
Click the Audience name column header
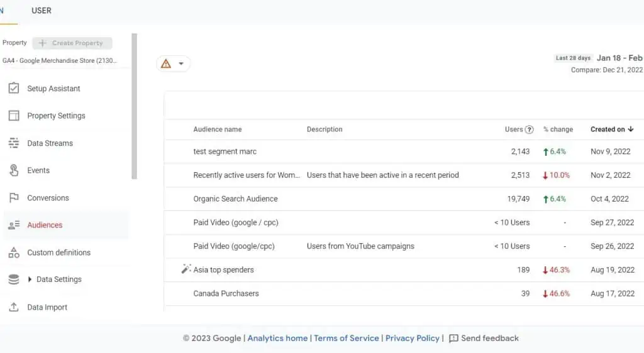tap(217, 129)
